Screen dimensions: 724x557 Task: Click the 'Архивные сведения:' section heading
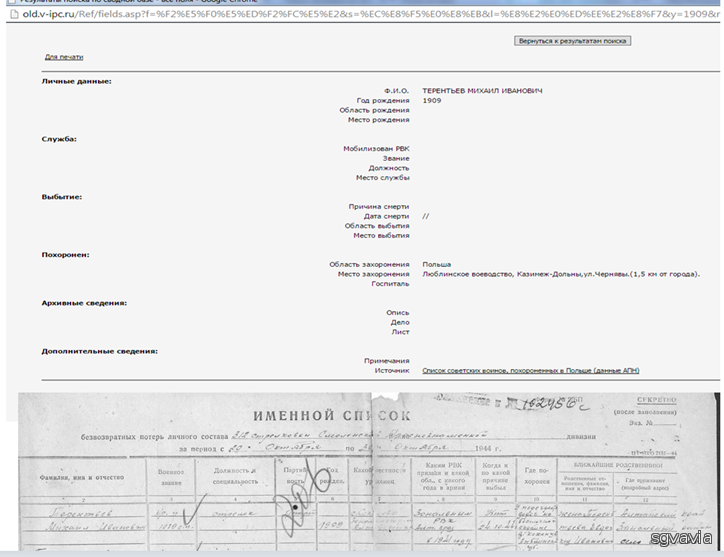84,303
